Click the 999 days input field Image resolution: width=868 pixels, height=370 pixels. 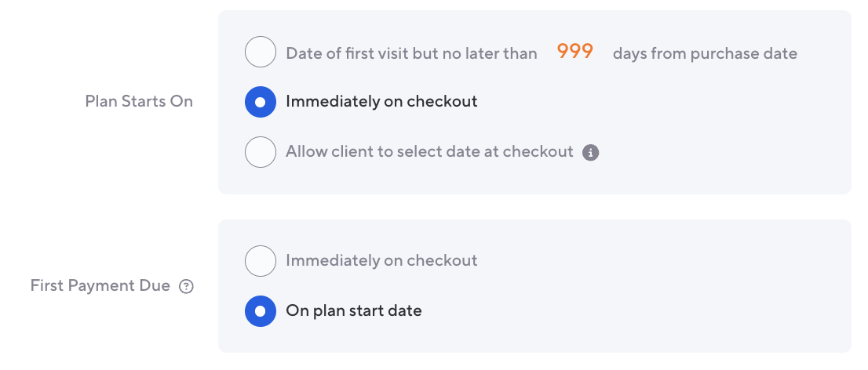click(x=574, y=53)
